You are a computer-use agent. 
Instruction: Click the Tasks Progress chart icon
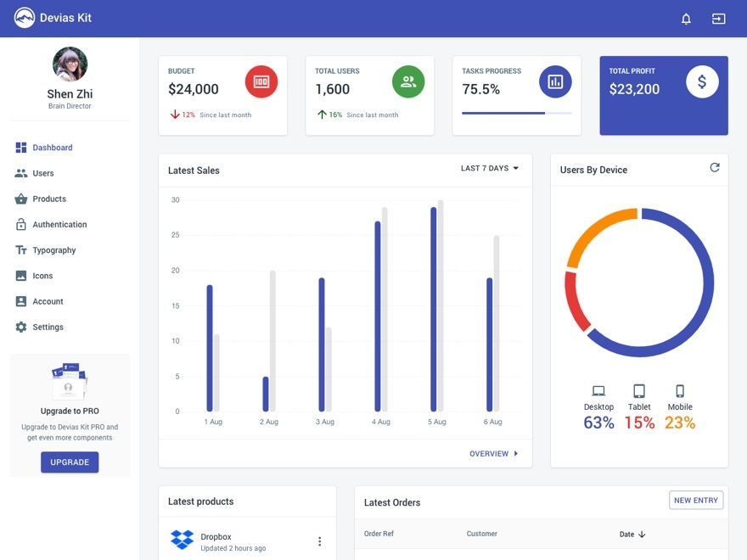click(555, 82)
